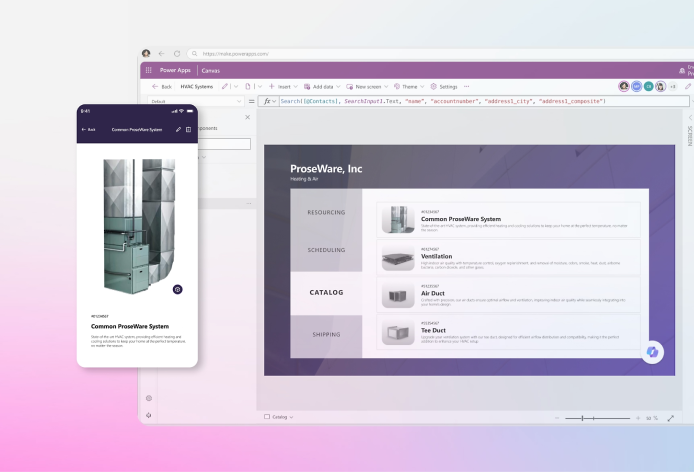Click the Tee Duct product thumbnail
Viewport: 694px width, 472px height.
(398, 332)
